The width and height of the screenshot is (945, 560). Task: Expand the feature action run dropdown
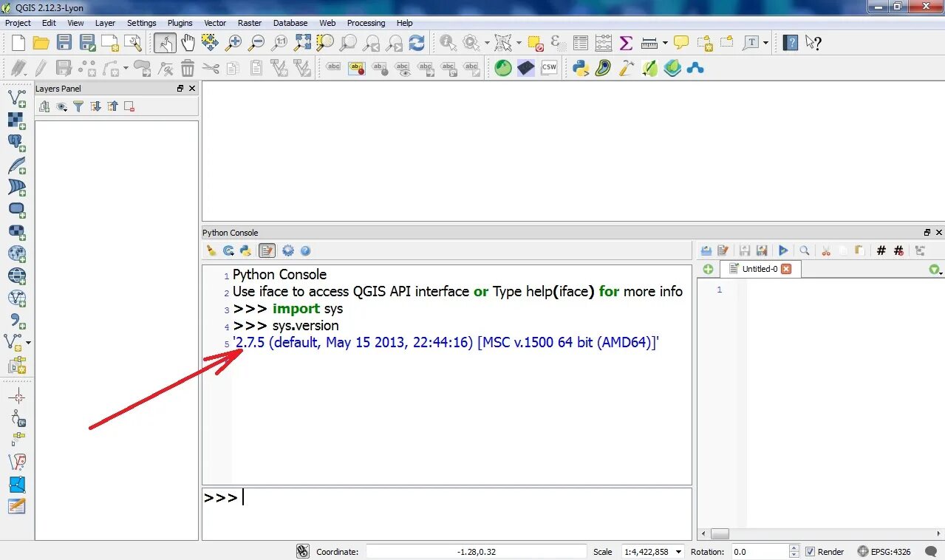coord(487,43)
